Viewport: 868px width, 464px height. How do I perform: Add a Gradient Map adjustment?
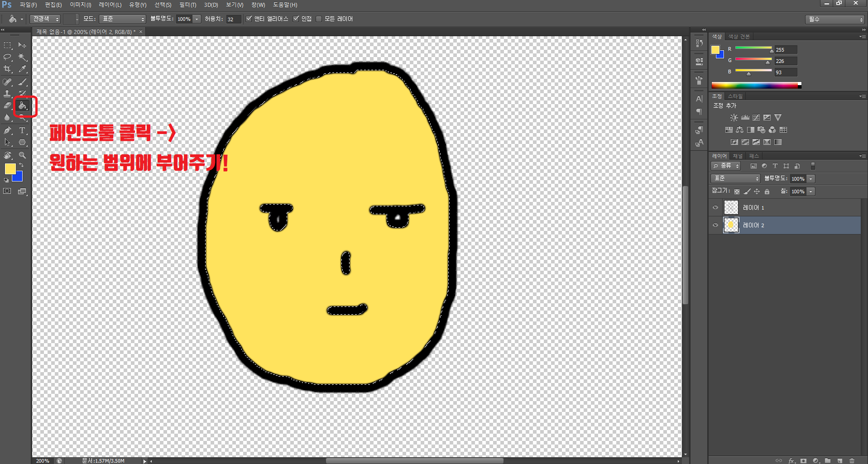pyautogui.click(x=778, y=142)
